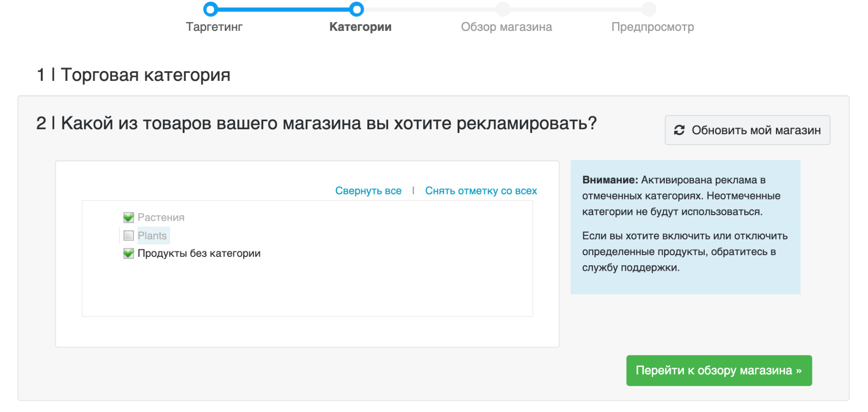The height and width of the screenshot is (412, 868).
Task: Click the службу поддержки notice paragraph
Action: [685, 252]
